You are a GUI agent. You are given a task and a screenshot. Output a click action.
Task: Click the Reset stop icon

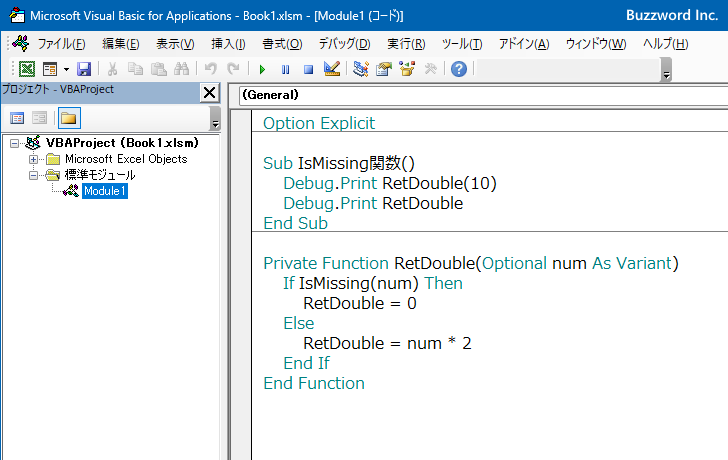(x=308, y=69)
